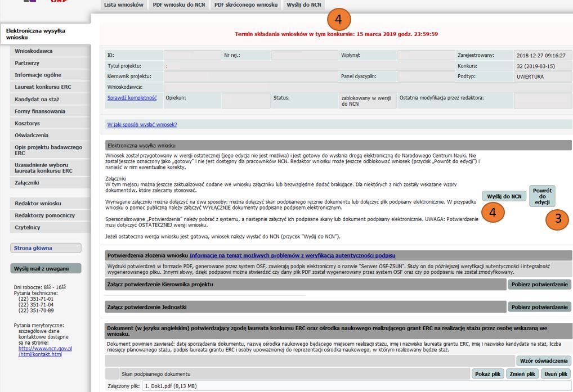Open Elektroniczna wysyłka wniosku sidebar item

(x=46, y=34)
